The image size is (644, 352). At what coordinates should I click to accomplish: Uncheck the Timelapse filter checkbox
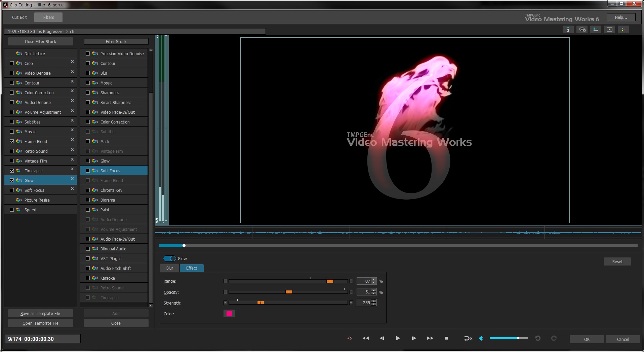coord(12,171)
